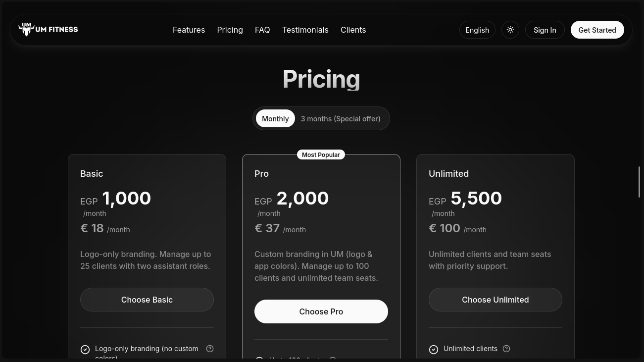Switch to 3 months special offer
This screenshot has width=644, height=362.
(x=341, y=118)
